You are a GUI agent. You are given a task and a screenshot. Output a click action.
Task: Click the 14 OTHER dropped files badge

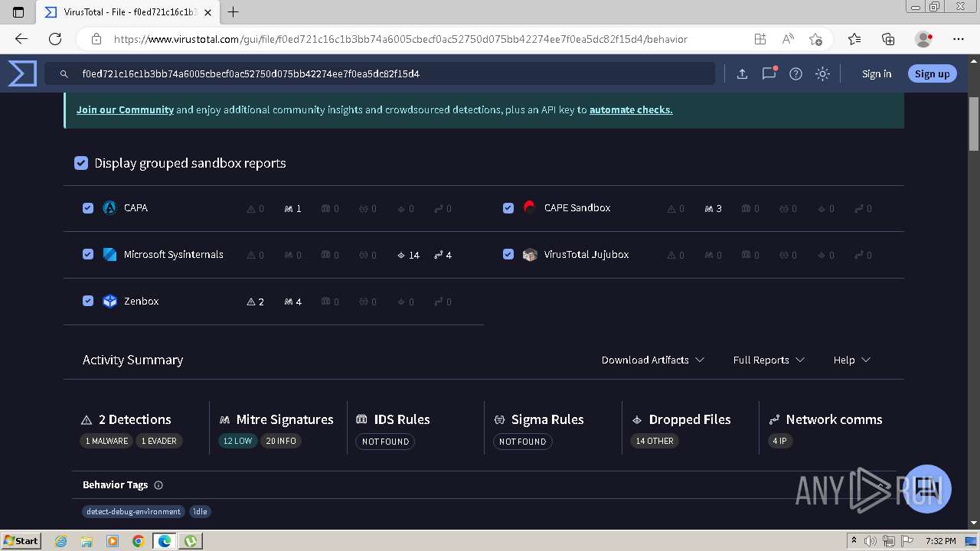[x=655, y=441]
